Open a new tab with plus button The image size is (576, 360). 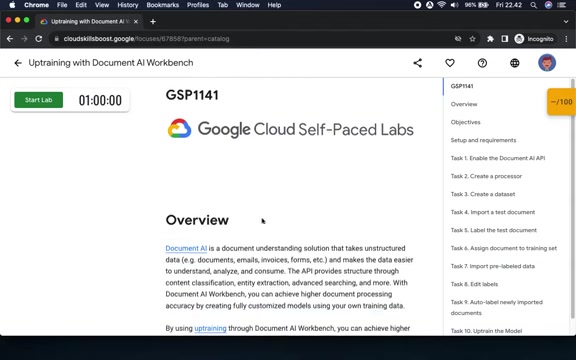[x=153, y=22]
